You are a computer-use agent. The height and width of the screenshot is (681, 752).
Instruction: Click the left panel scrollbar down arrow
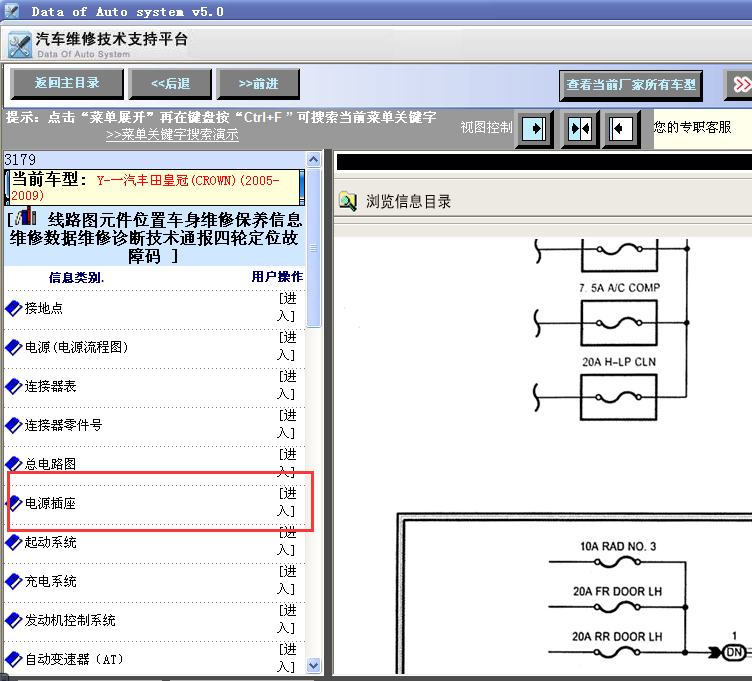[313, 665]
